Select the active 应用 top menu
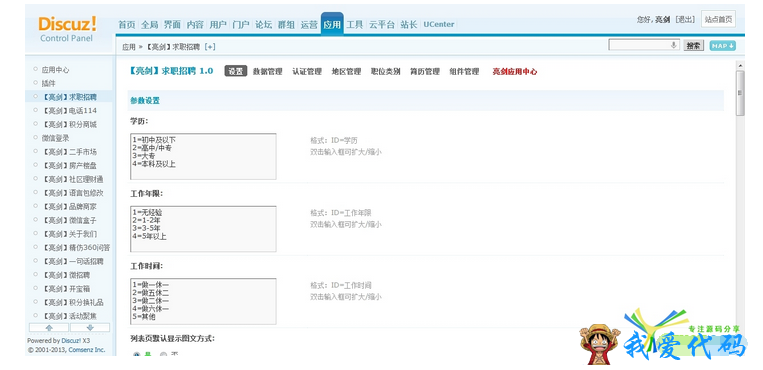The width and height of the screenshot is (763, 370). click(332, 24)
